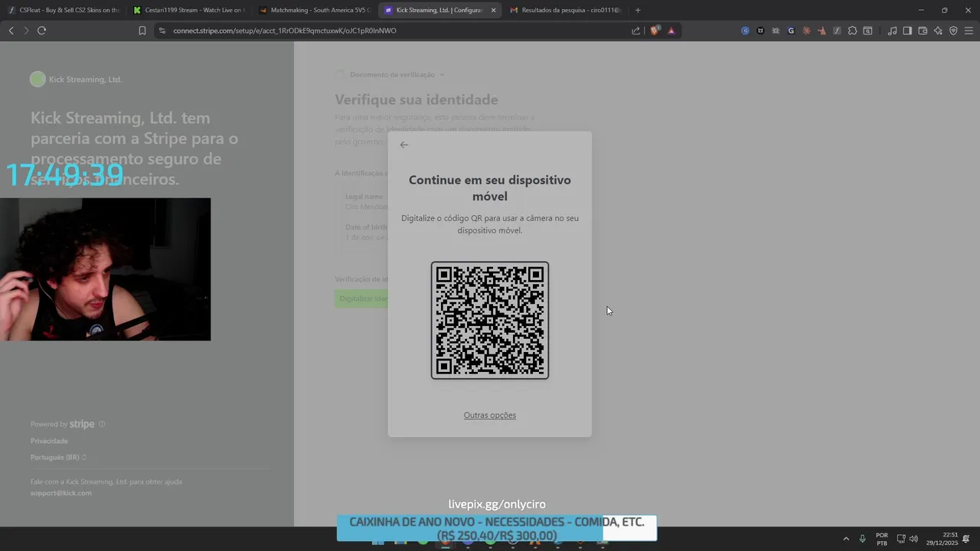Open the Privacidade link
This screenshot has height=551, width=980.
point(49,441)
